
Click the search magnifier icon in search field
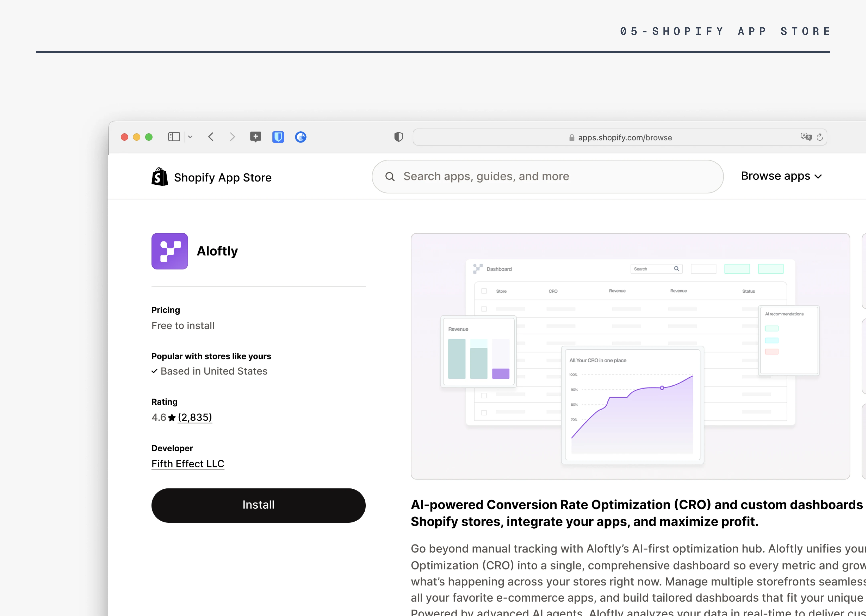coord(390,176)
